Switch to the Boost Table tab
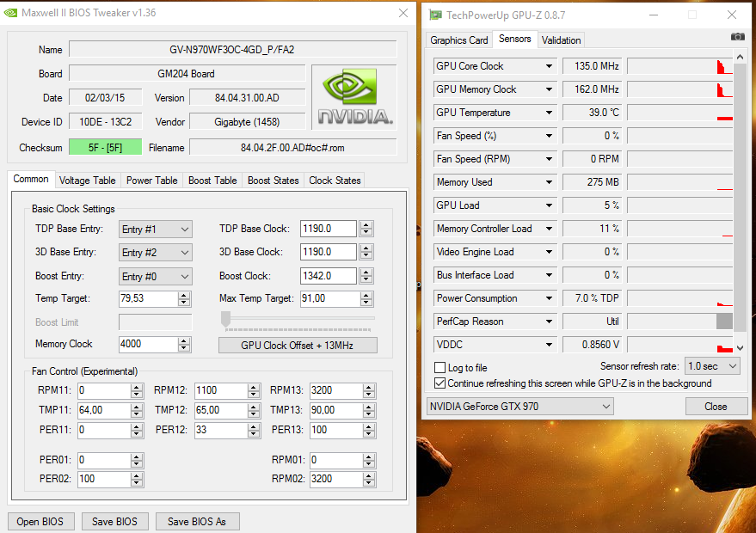This screenshot has width=756, height=533. click(x=212, y=181)
